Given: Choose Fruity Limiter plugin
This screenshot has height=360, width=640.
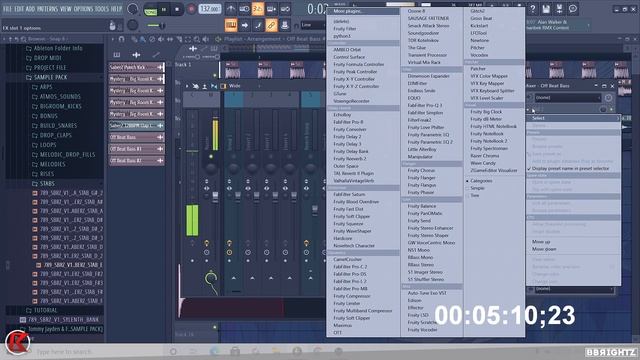Looking at the screenshot, I should 347,303.
